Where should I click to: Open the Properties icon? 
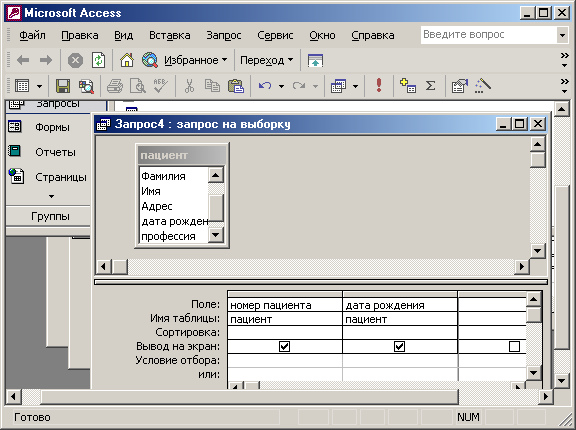pos(459,86)
